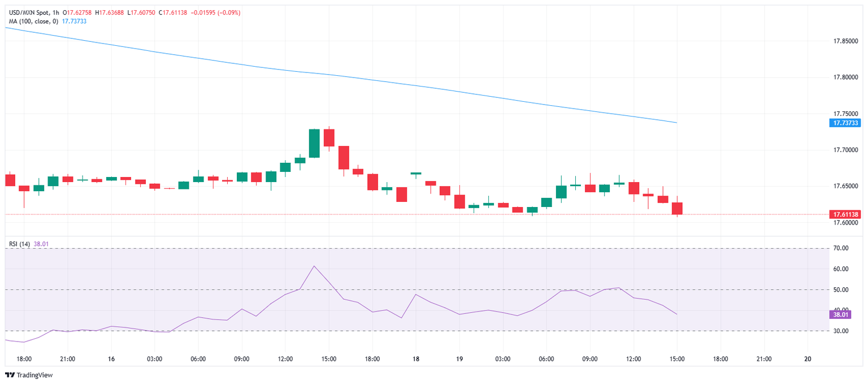Click the right end of blue MA line
868x384 pixels.
(x=676, y=122)
